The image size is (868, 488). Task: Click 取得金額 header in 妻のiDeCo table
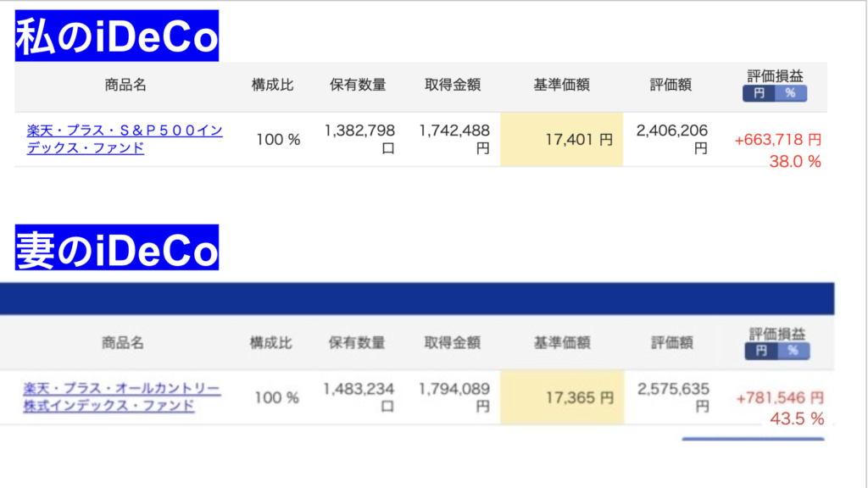coord(452,343)
